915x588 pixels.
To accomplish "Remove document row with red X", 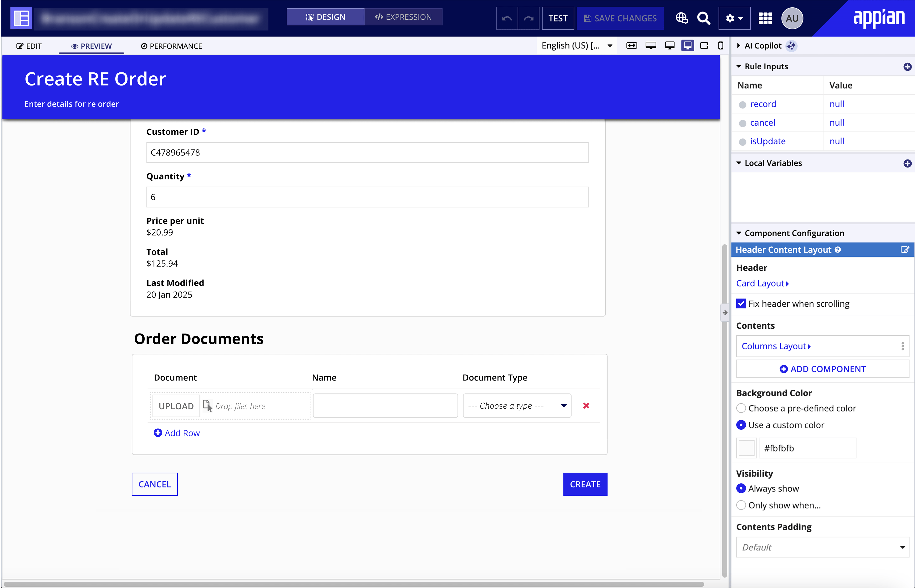I will (x=586, y=406).
